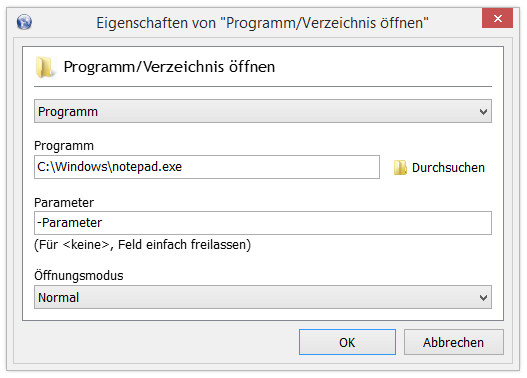This screenshot has height=378, width=527.
Task: Open the Programm type combo box
Action: [x=263, y=111]
